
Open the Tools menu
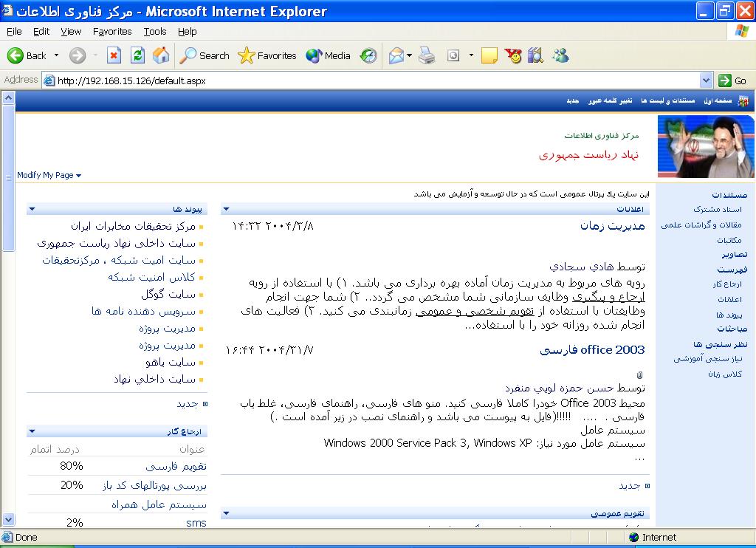coord(155,31)
